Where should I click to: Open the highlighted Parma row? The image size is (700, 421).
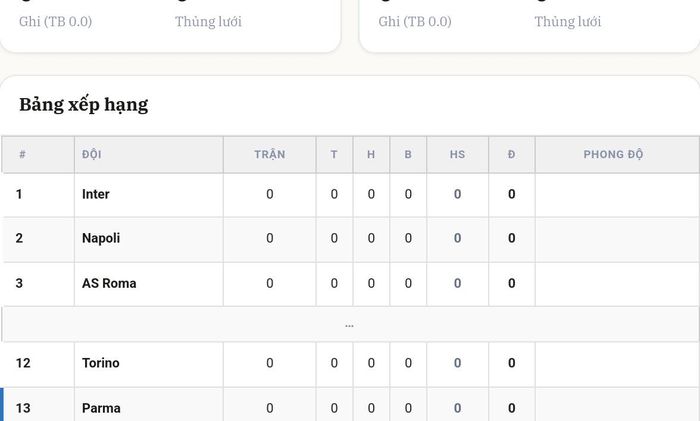tap(350, 405)
